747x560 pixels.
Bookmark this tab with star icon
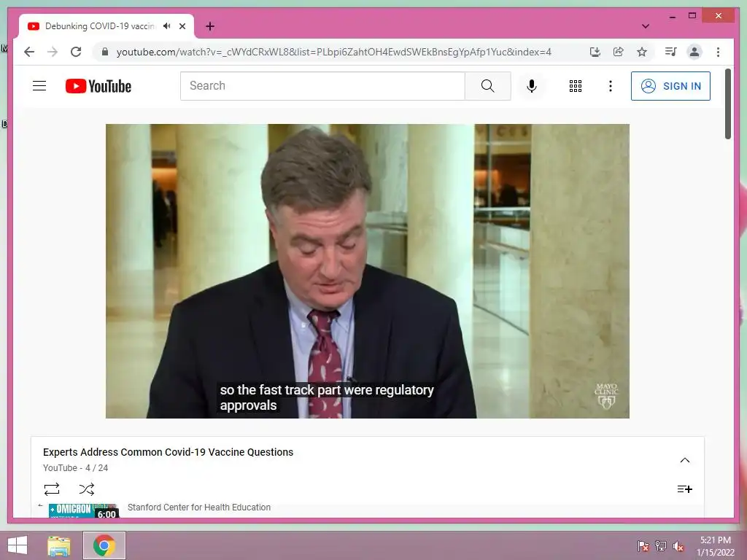tap(642, 52)
